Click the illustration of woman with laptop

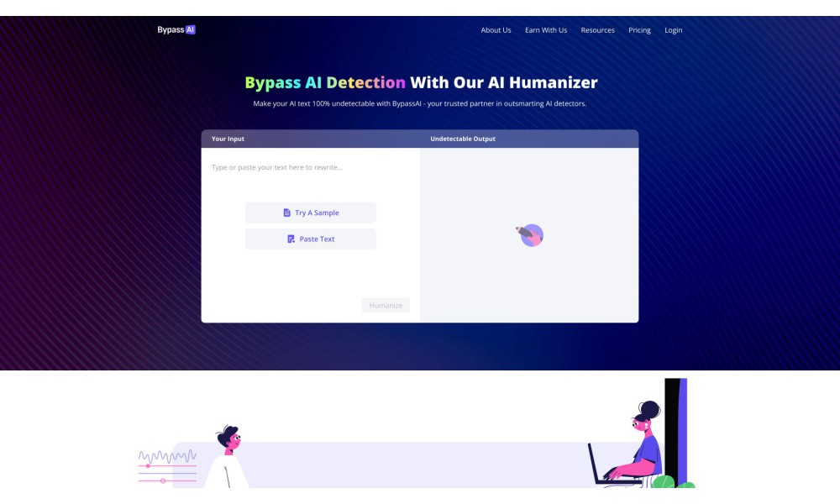click(627, 444)
